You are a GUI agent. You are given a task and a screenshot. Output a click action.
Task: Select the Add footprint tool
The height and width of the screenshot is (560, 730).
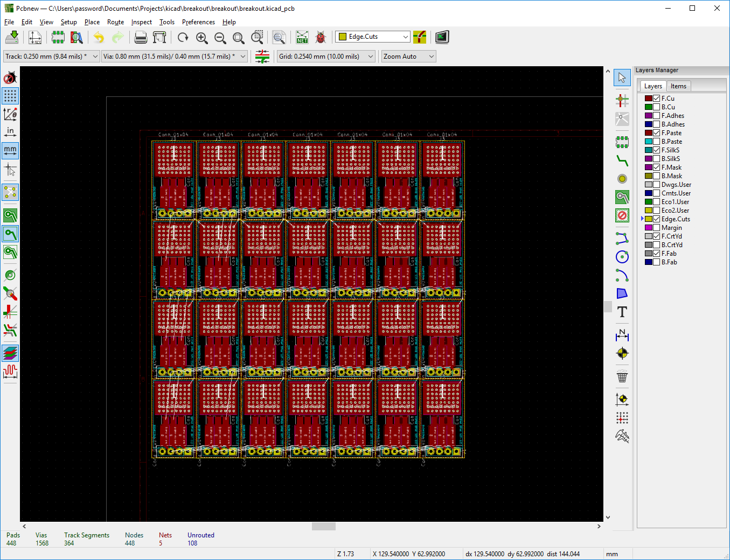click(622, 142)
